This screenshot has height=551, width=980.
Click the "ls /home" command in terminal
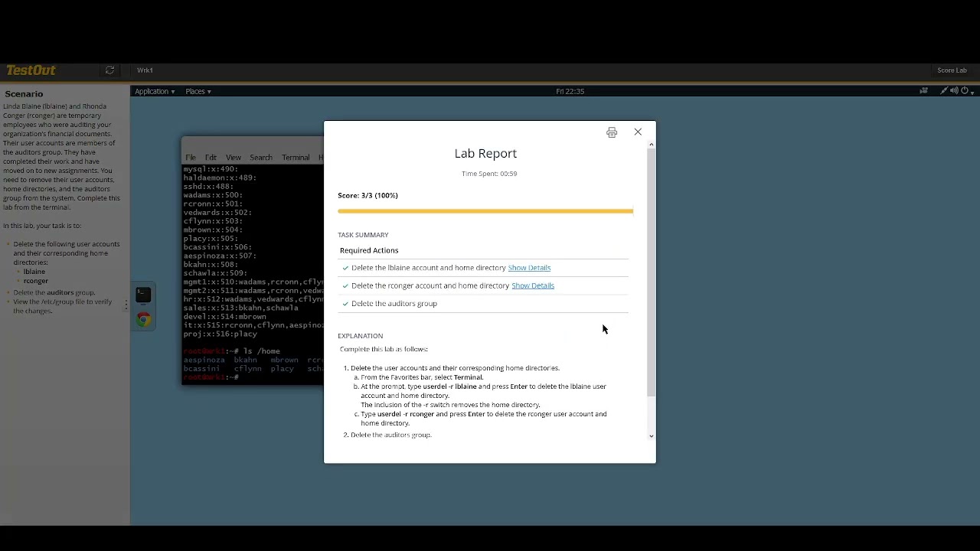262,351
